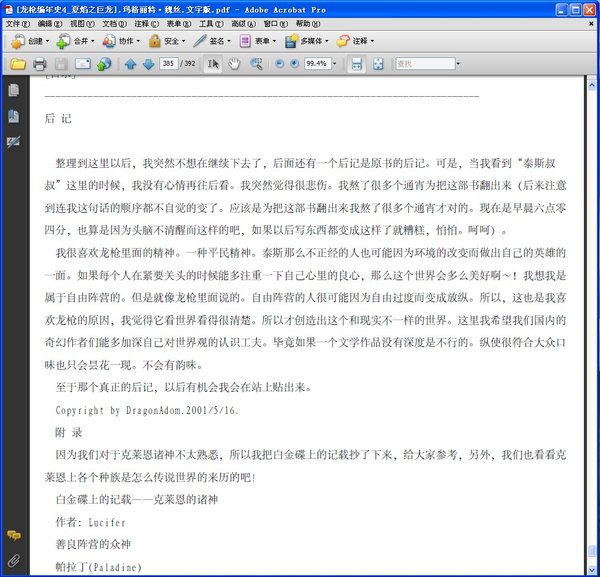The height and width of the screenshot is (577, 600).
Task: Click the 协作 collaborate people icon
Action: click(x=109, y=41)
